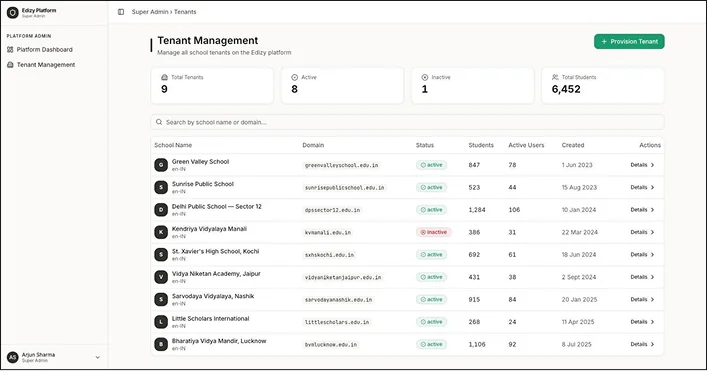Click the search magnifier icon

point(159,122)
